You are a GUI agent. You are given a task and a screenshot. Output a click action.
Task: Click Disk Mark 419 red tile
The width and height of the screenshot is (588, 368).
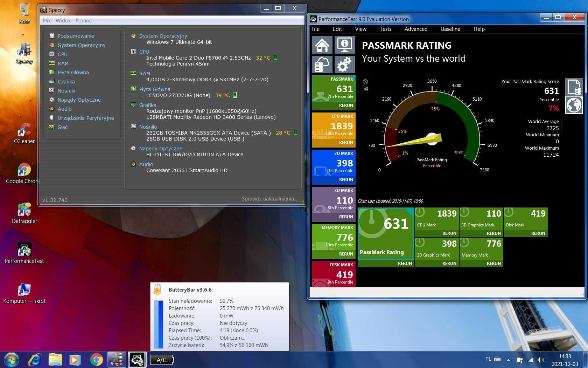pyautogui.click(x=334, y=274)
